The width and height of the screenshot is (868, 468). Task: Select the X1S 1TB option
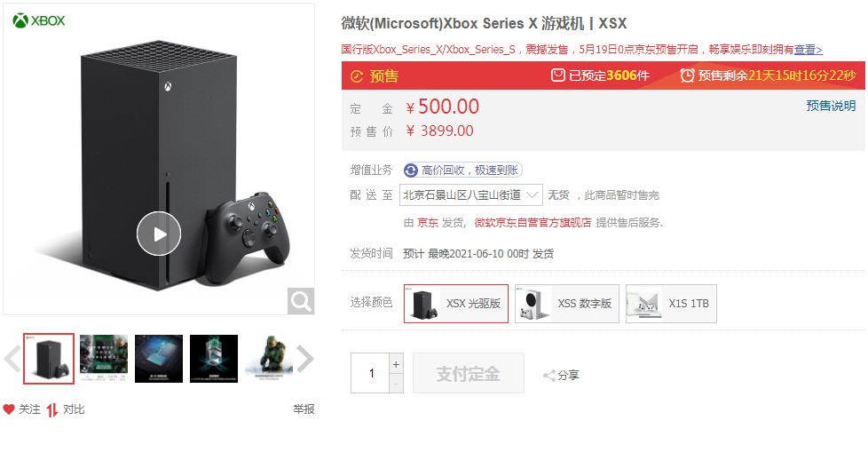[671, 304]
